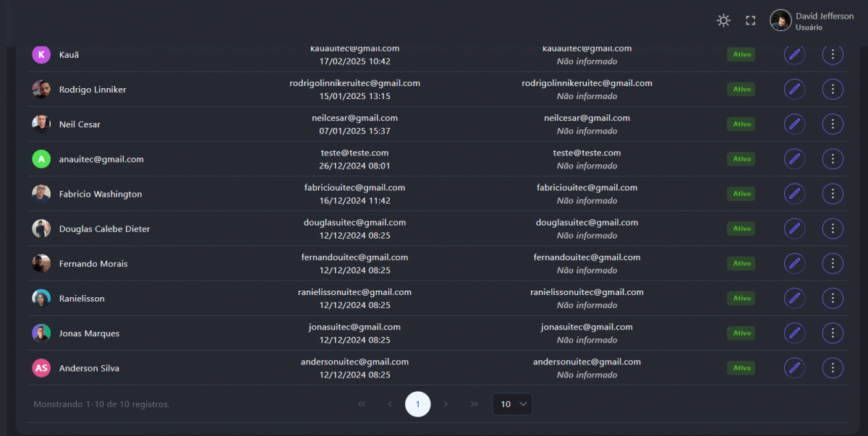Edit Rodrigo Linniker with the pencil icon

794,89
